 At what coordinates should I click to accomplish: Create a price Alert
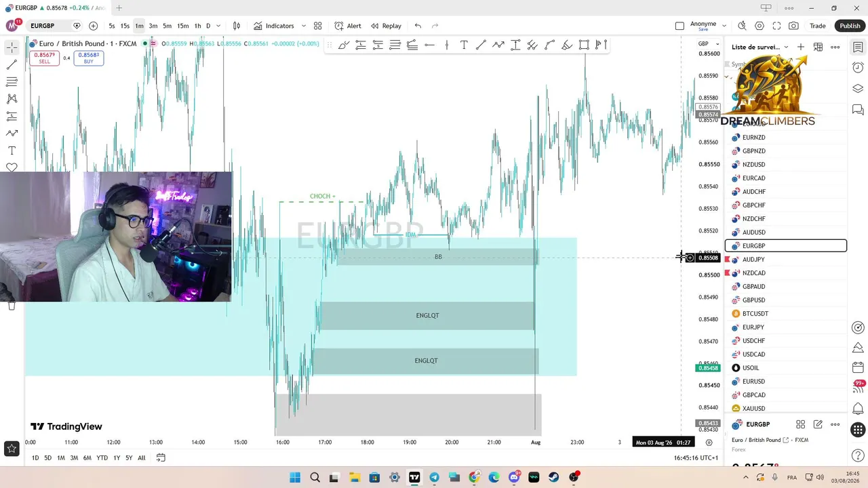tap(348, 26)
